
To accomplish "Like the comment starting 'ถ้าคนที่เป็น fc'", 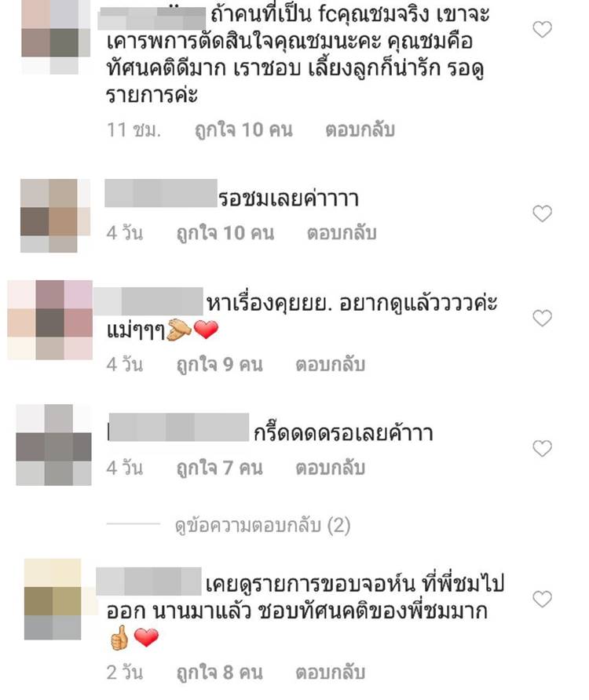I will click(x=542, y=30).
